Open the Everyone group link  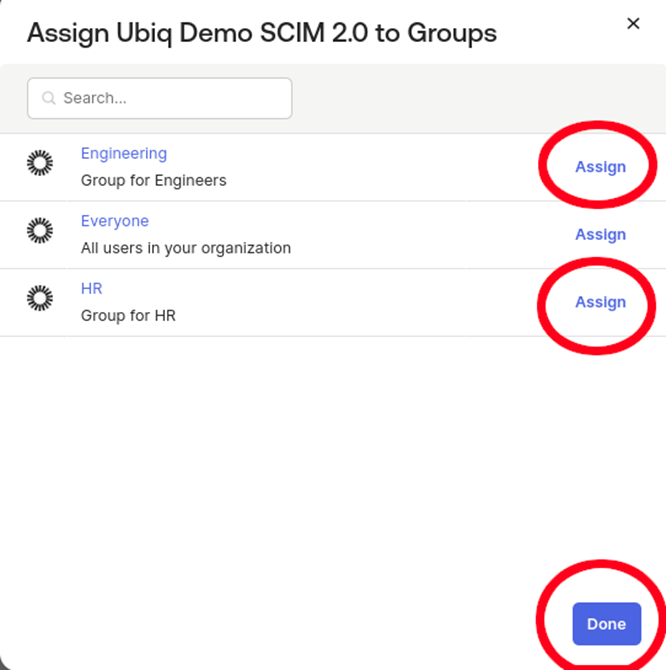coord(115,221)
